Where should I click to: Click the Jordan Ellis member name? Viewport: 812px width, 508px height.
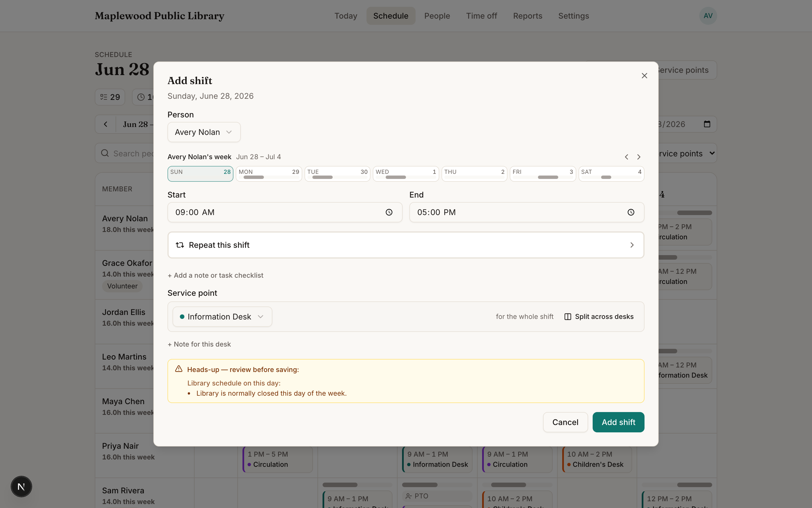123,312
